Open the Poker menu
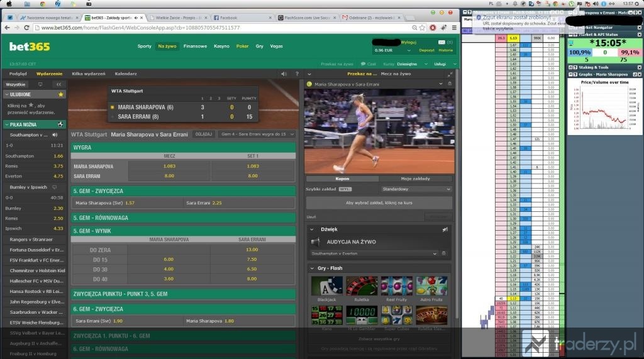This screenshot has height=359, width=644. point(242,47)
